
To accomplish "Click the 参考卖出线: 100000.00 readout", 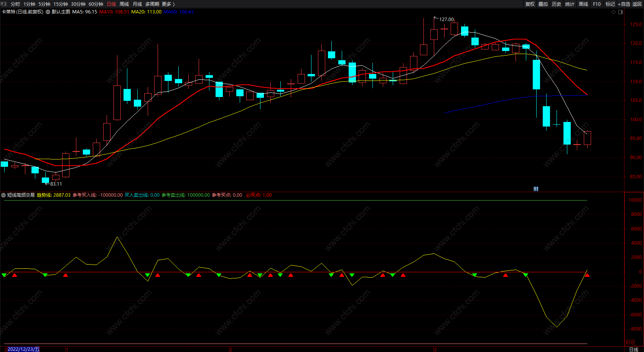I will pyautogui.click(x=186, y=195).
